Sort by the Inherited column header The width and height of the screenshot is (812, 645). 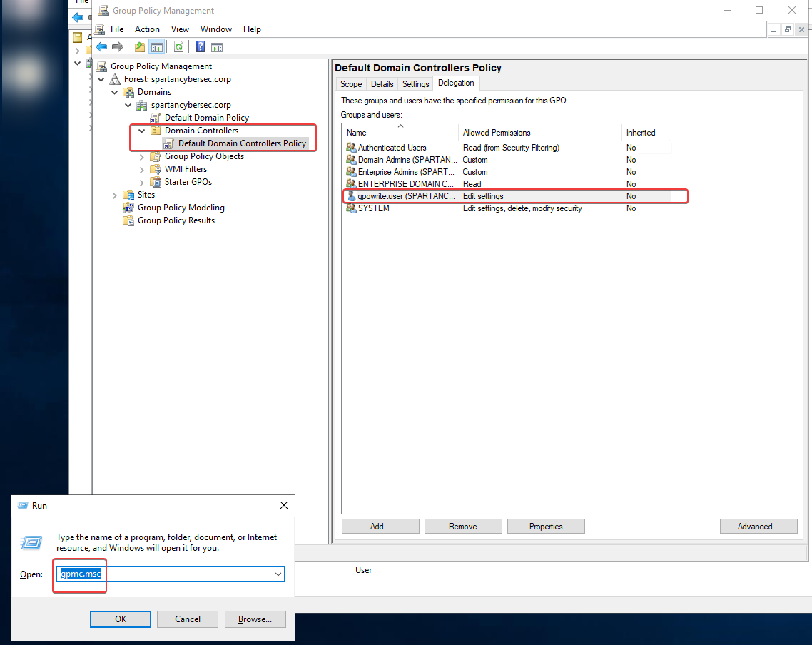(x=646, y=133)
